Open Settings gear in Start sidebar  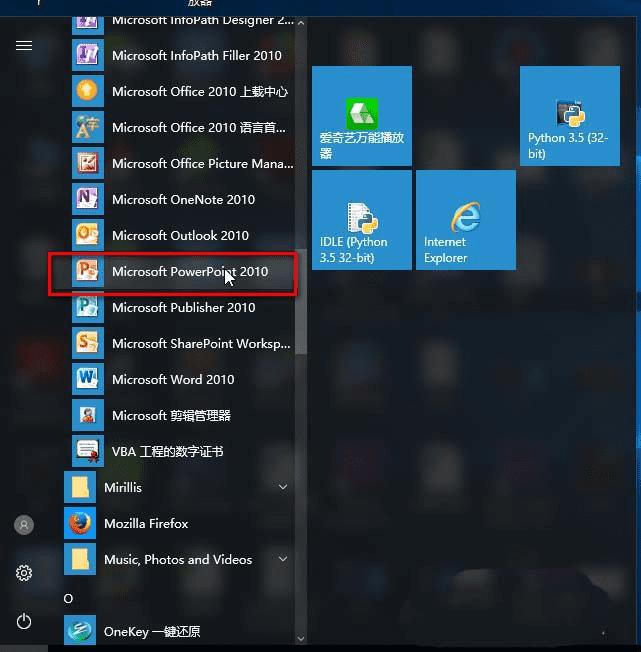tap(24, 573)
